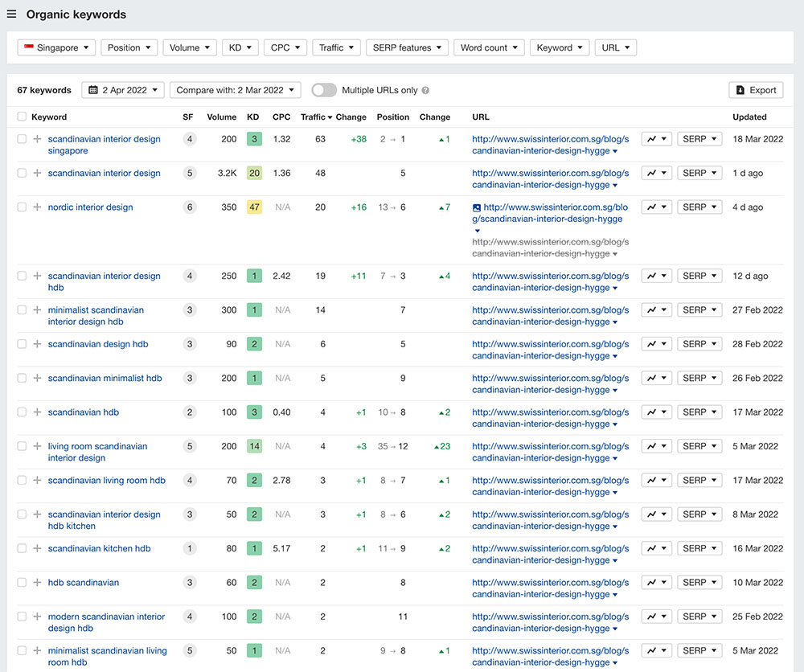This screenshot has width=804, height=672.
Task: Click plus icon beside scandinavian hdb keyword
Action: 37,412
